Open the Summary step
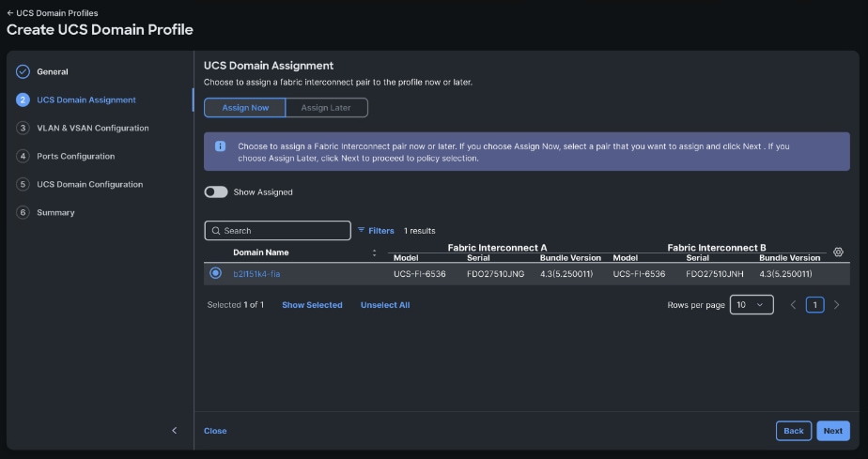The height and width of the screenshot is (459, 868). tap(56, 213)
